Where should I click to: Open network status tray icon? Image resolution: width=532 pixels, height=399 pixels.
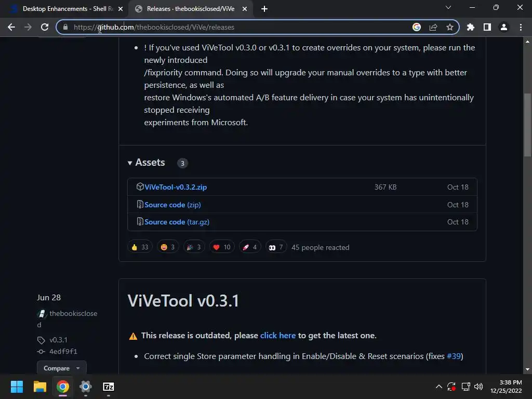coord(465,387)
